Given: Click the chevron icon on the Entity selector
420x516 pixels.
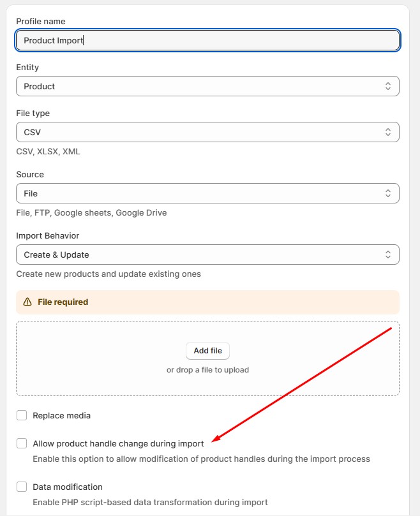Looking at the screenshot, I should (x=389, y=85).
